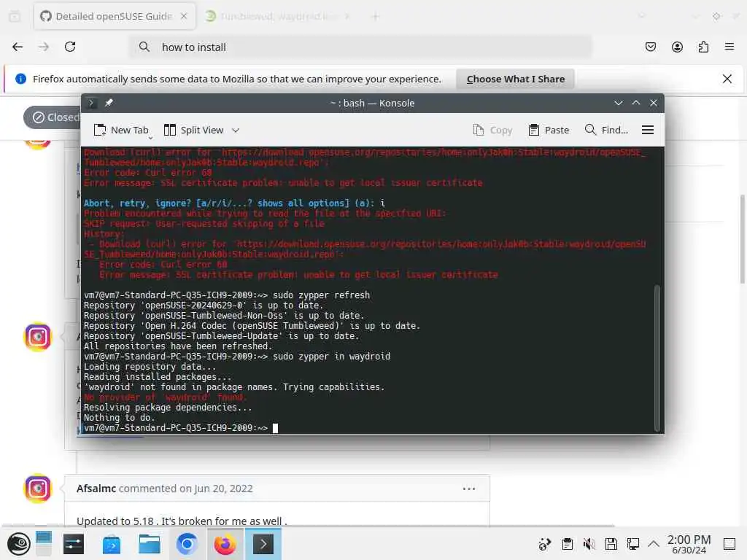Open a new Firefox tab with plus
Image resolution: width=747 pixels, height=560 pixels.
[x=376, y=16]
